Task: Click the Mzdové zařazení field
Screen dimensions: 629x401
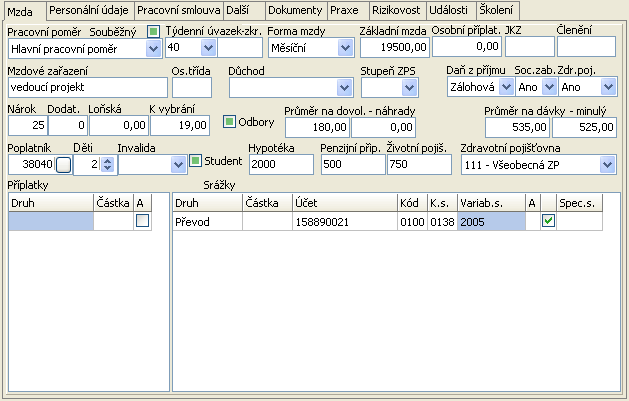Action: click(88, 87)
